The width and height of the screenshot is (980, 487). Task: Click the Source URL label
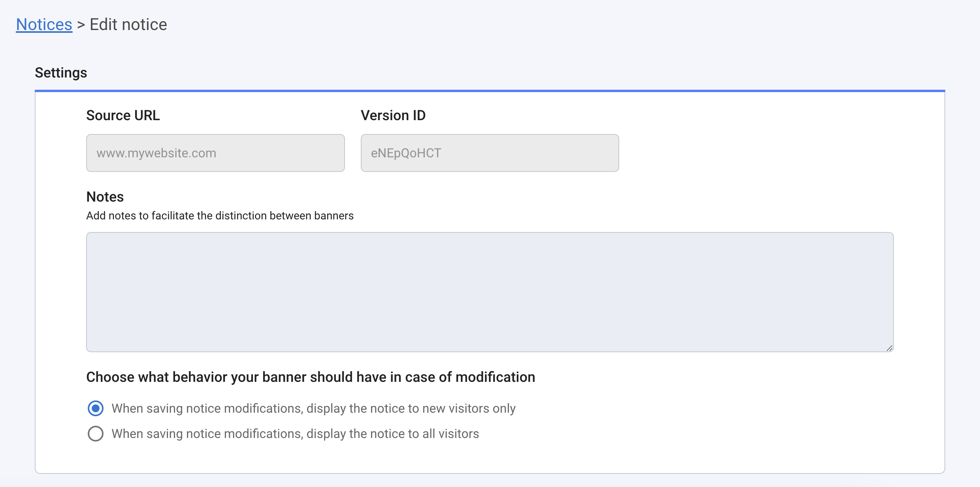[123, 115]
